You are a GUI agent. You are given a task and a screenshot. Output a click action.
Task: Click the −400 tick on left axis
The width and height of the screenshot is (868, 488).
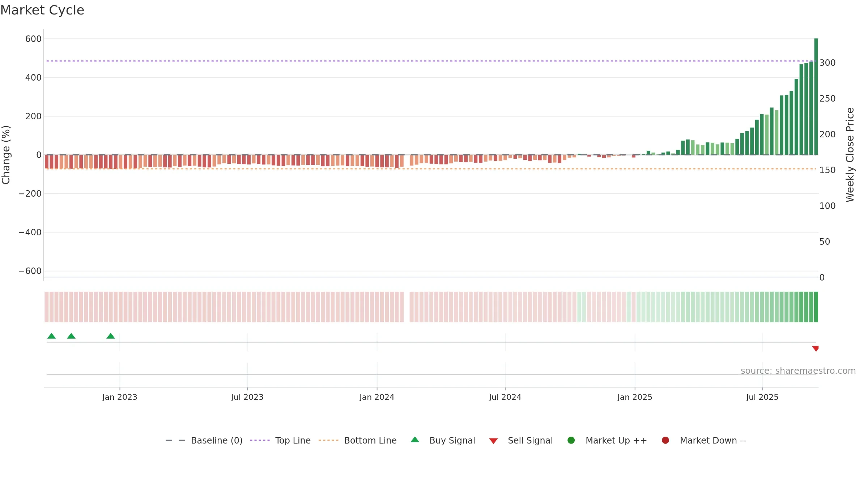click(30, 232)
